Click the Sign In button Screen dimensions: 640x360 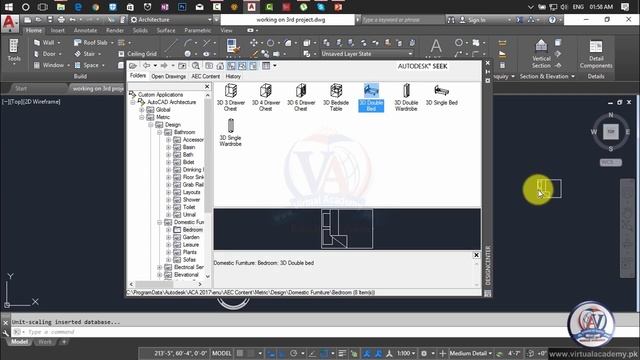point(472,20)
